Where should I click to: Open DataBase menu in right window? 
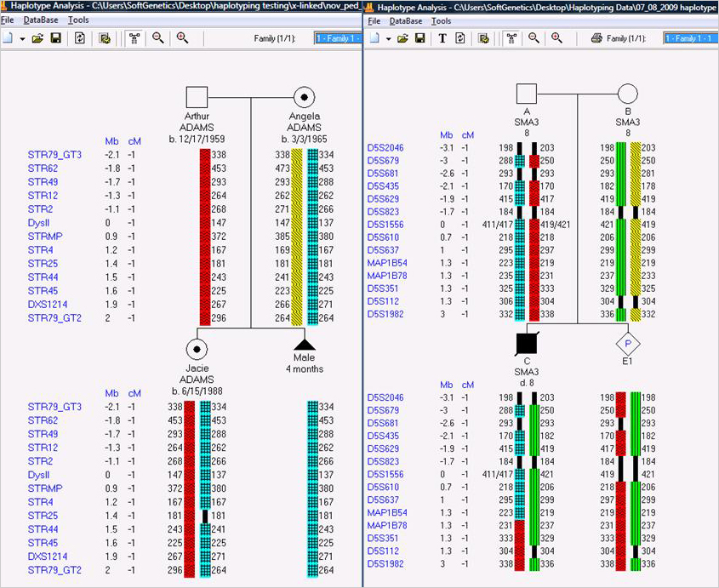[406, 21]
